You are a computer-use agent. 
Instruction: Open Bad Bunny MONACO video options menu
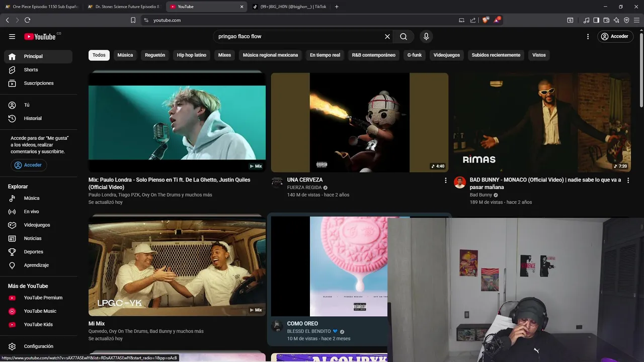[628, 180]
